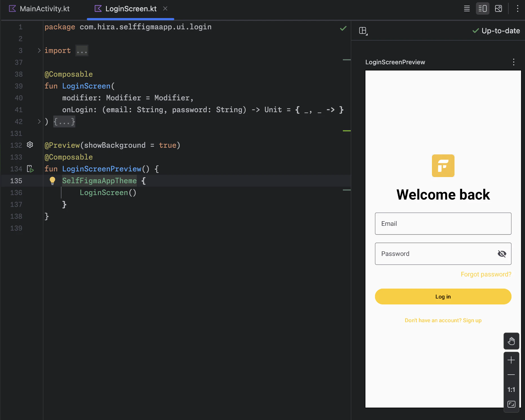The height and width of the screenshot is (420, 525).
Task: Open the Preview configuration gear on line 132
Action: (30, 145)
